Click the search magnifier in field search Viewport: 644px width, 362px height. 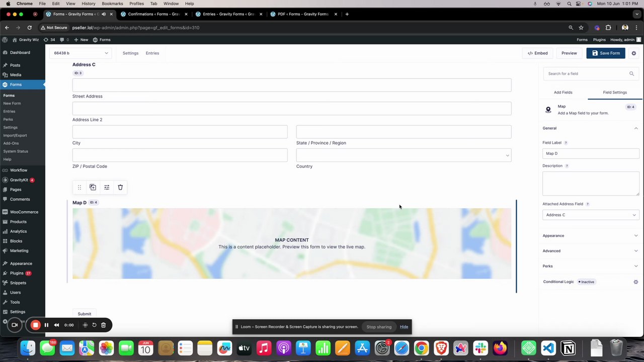point(631,73)
